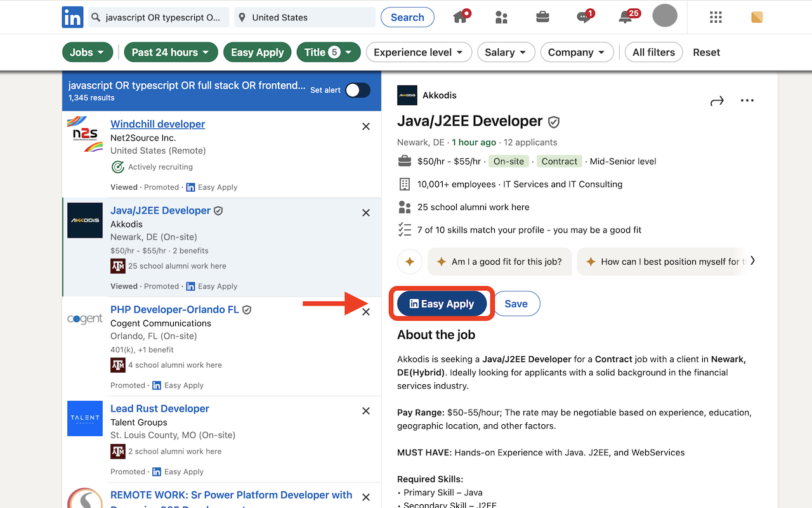The width and height of the screenshot is (812, 508).
Task: Open the Me profile menu
Action: [x=665, y=17]
